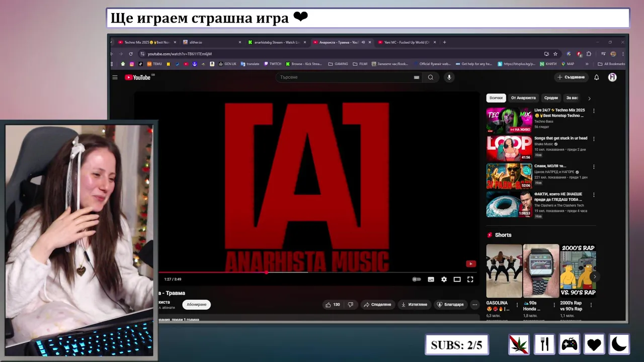Like the video with the thumbs-up (130)

point(333,305)
